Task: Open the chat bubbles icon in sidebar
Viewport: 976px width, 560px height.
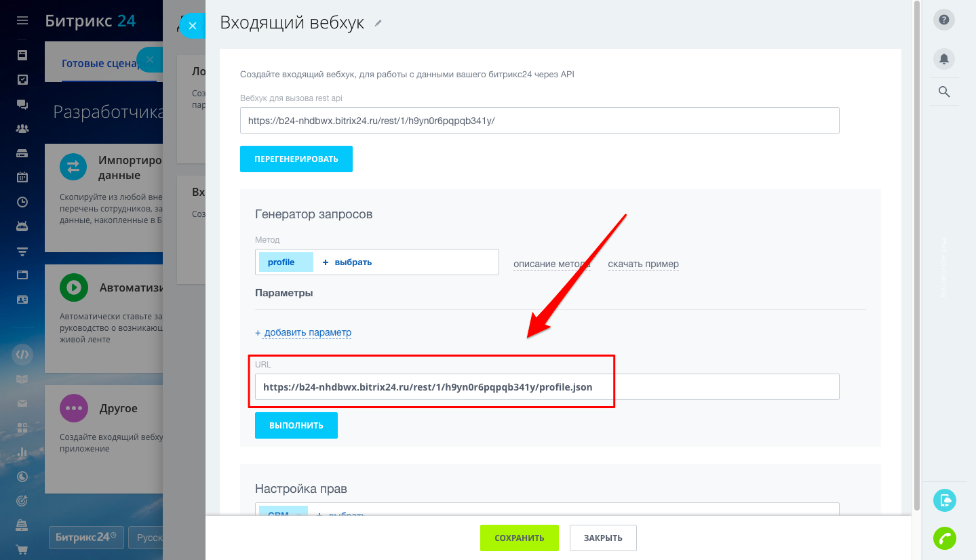Action: [x=22, y=104]
